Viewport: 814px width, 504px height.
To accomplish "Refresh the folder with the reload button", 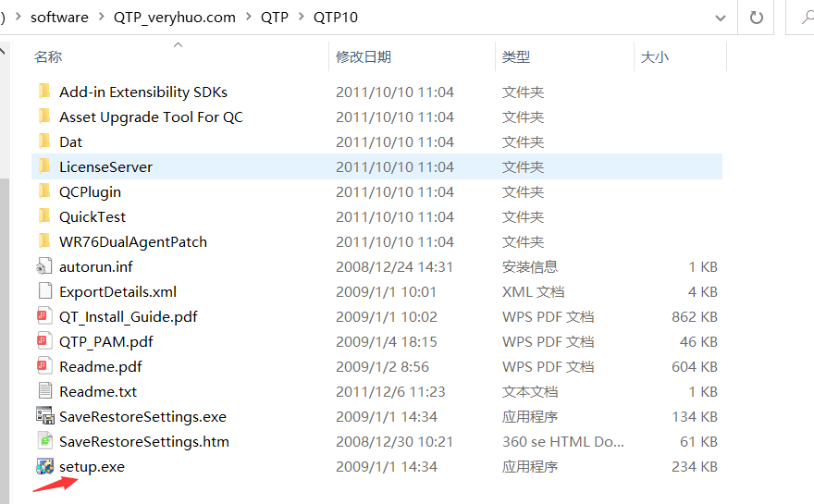I will click(x=756, y=18).
